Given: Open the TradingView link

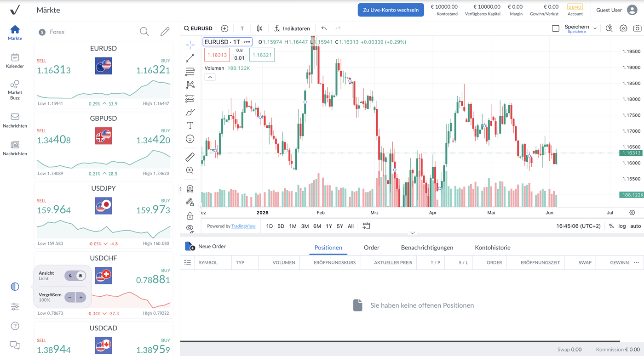Looking at the screenshot, I should pos(243,226).
